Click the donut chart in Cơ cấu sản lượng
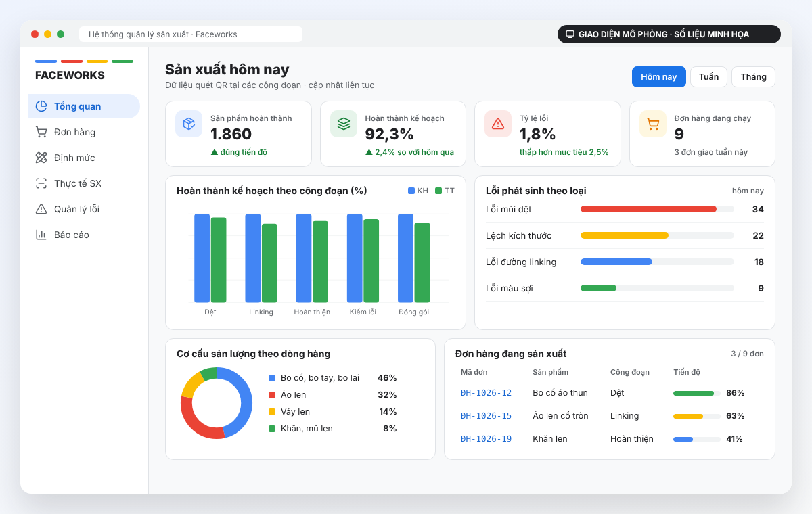The height and width of the screenshot is (514, 812). pos(217,403)
